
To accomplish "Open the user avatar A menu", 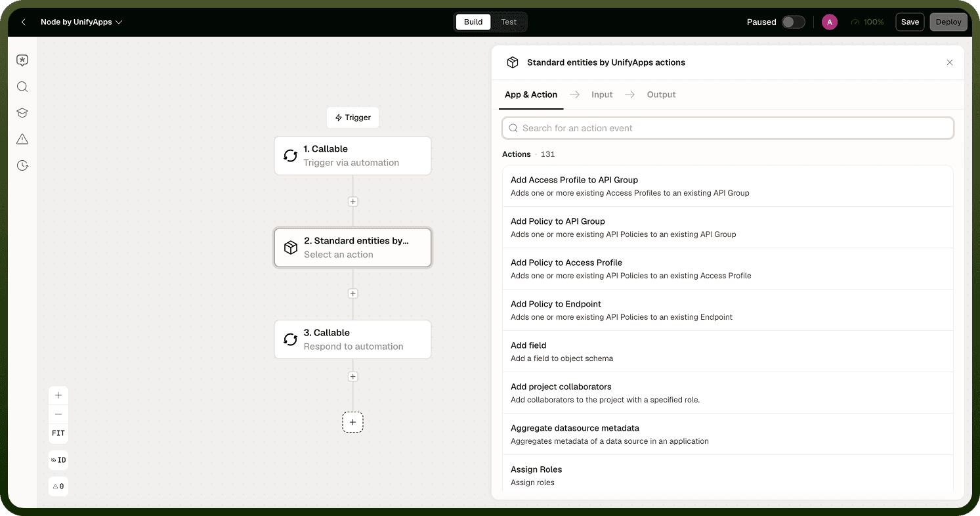I will click(830, 22).
